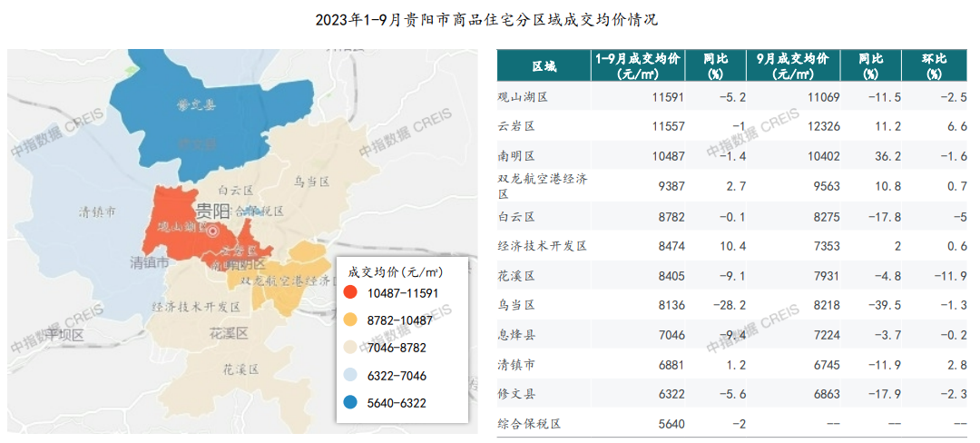The image size is (980, 443).
Task: Click the 贵阳 city center marker
Action: [213, 231]
